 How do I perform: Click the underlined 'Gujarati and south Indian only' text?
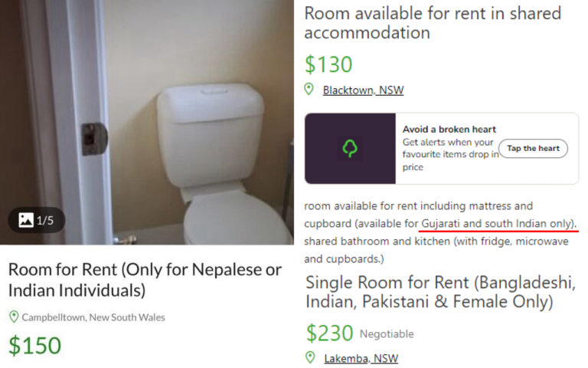[498, 223]
